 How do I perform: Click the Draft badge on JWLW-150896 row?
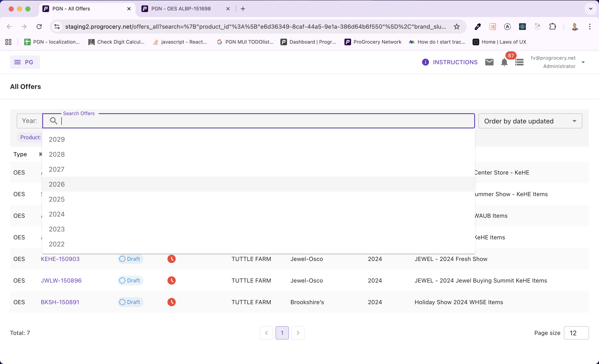pos(130,280)
